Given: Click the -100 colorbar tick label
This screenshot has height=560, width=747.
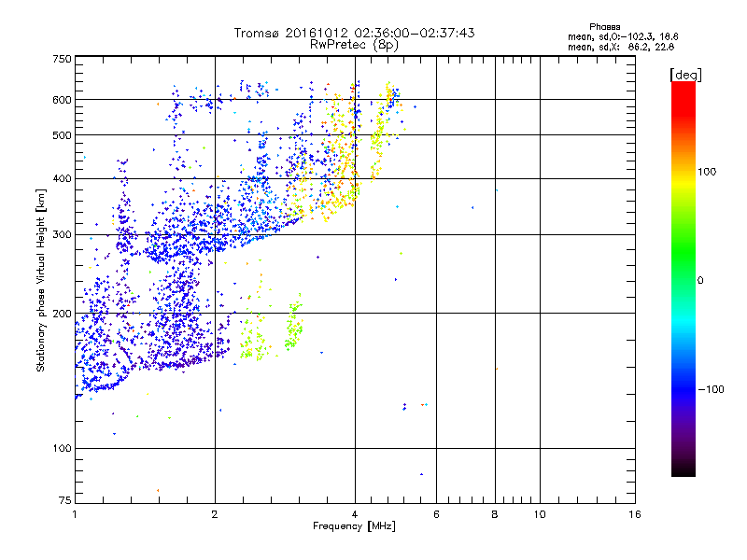Looking at the screenshot, I should tap(712, 388).
